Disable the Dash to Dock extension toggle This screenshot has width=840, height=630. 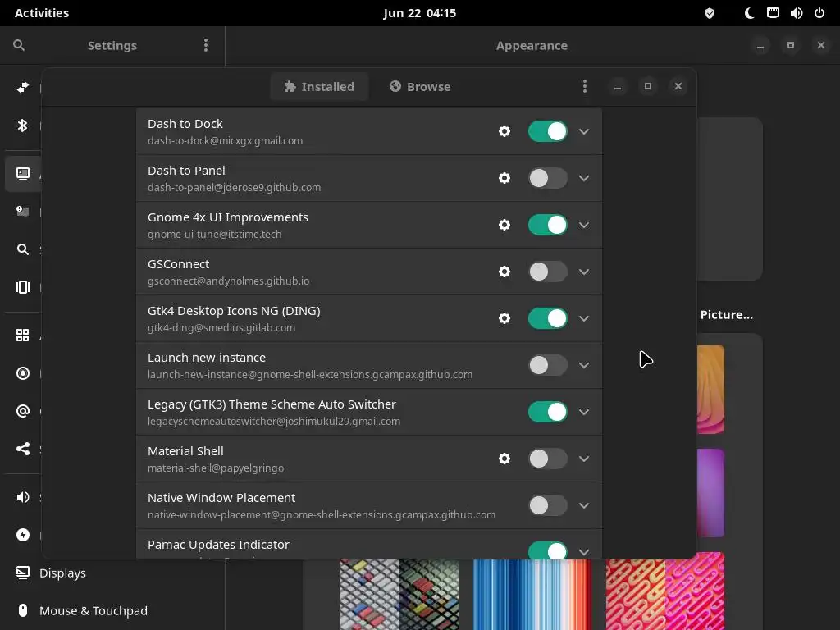pos(547,131)
